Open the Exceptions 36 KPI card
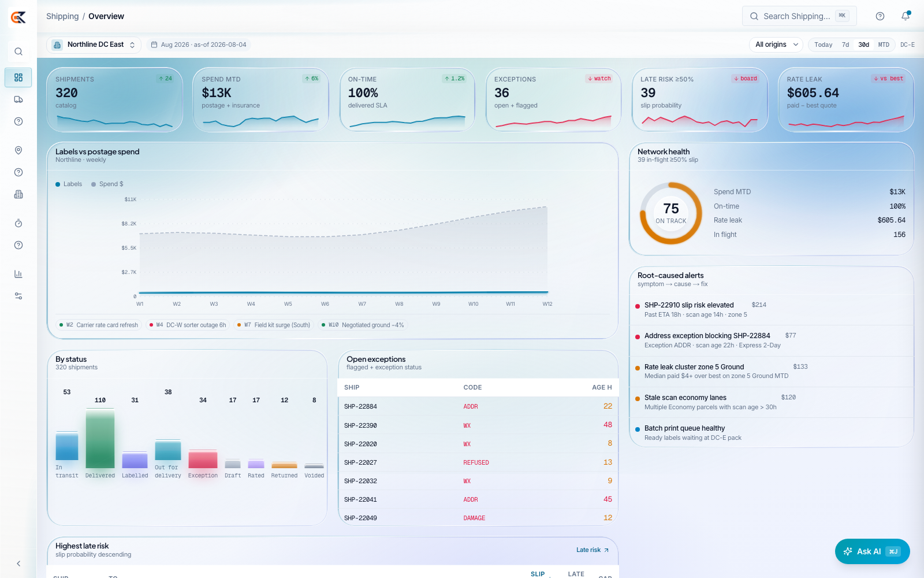The image size is (924, 578). [553, 99]
